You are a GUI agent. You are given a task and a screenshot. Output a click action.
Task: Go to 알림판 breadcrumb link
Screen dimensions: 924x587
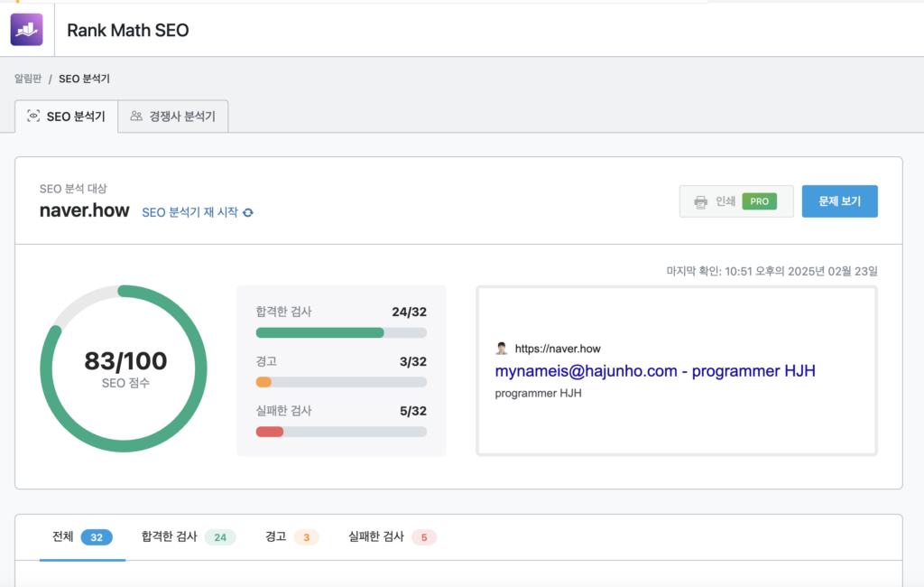tap(28, 79)
